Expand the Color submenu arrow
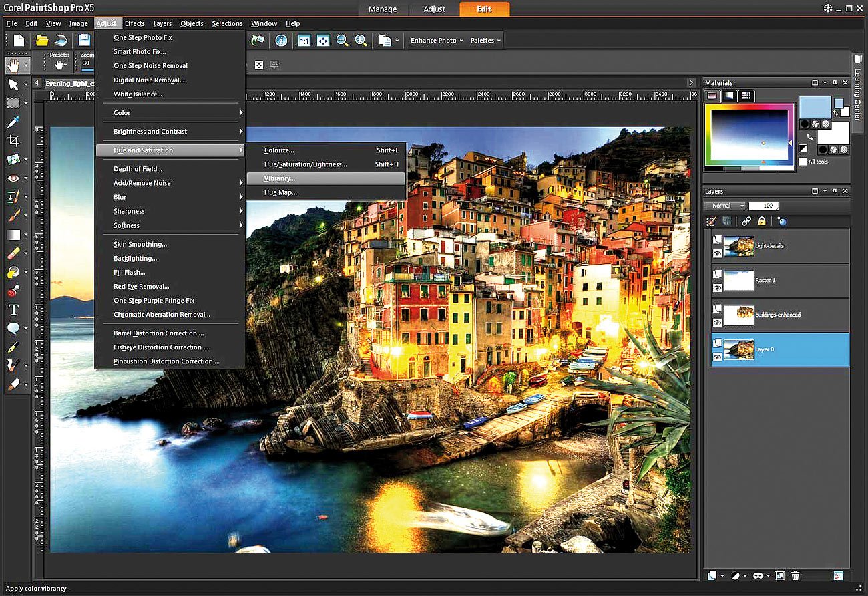The height and width of the screenshot is (596, 868). 241,113
